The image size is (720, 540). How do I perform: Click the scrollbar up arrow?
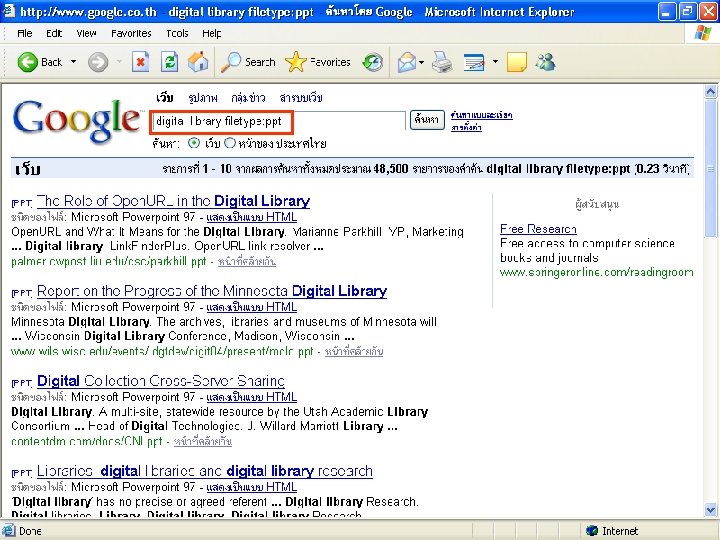pyautogui.click(x=710, y=91)
